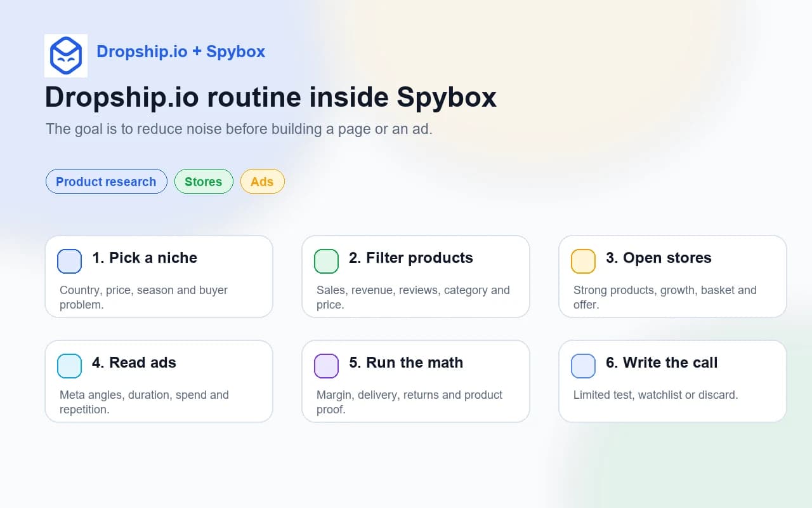Click the 'Dropship.io routine inside Spybox' title

tap(271, 97)
